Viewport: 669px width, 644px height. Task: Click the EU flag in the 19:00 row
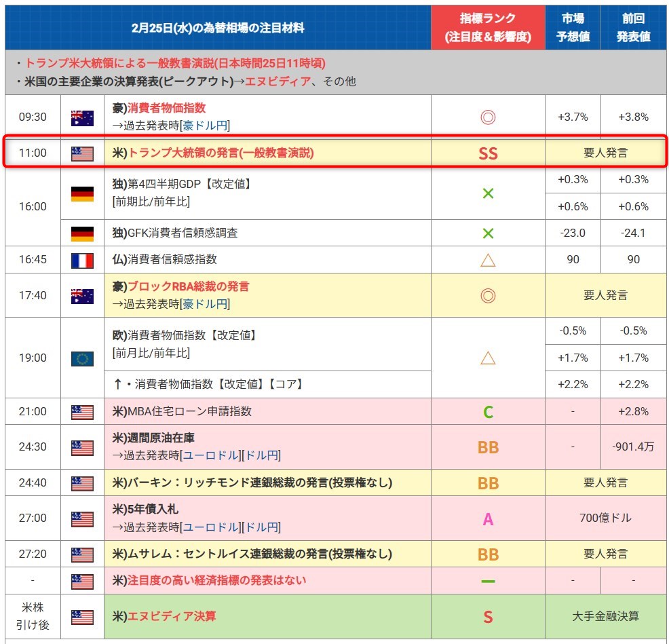coord(82,358)
